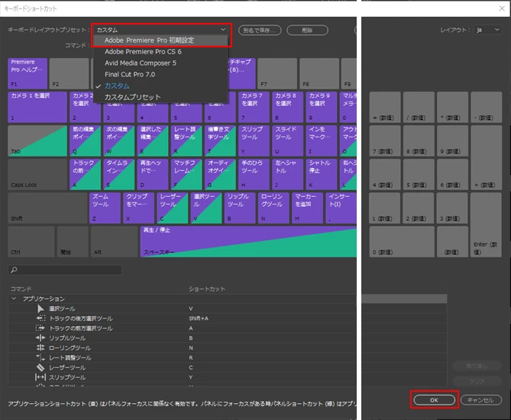Select the K key シャトル停止
Image resolution: width=511 pixels, height=420 pixels.
tap(322, 174)
